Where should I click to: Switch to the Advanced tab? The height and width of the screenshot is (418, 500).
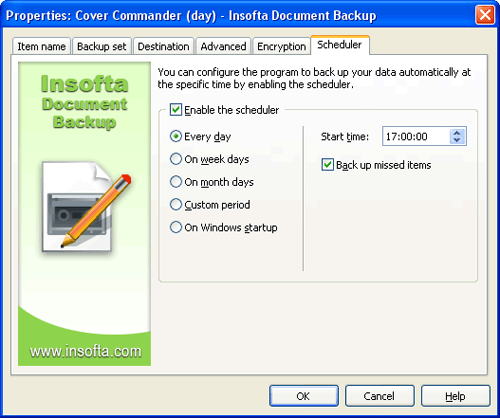point(223,46)
